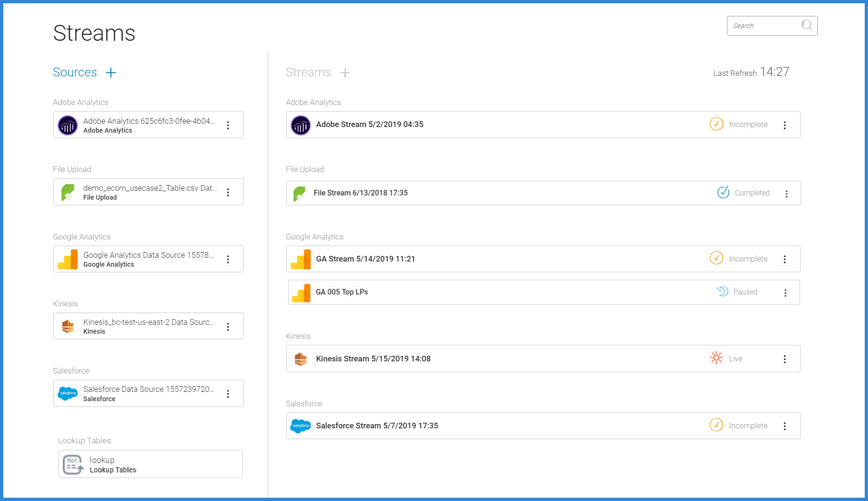
Task: Select the Streams column heading
Action: click(x=308, y=72)
